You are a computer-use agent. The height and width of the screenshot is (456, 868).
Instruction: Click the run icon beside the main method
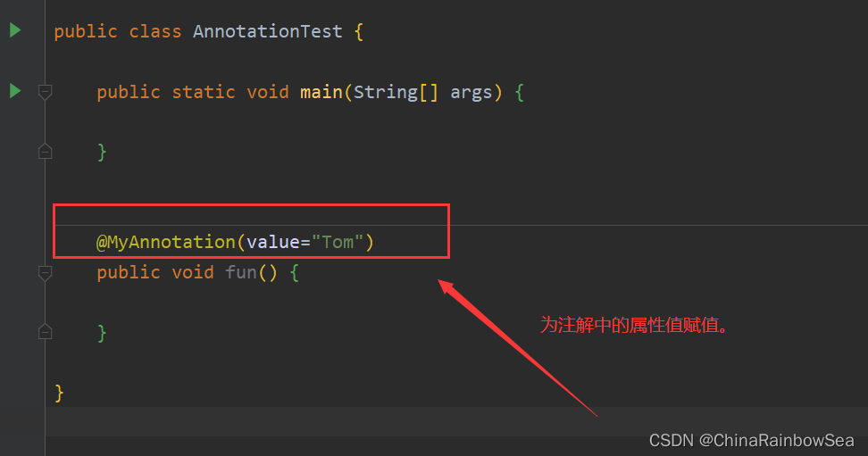click(14, 90)
